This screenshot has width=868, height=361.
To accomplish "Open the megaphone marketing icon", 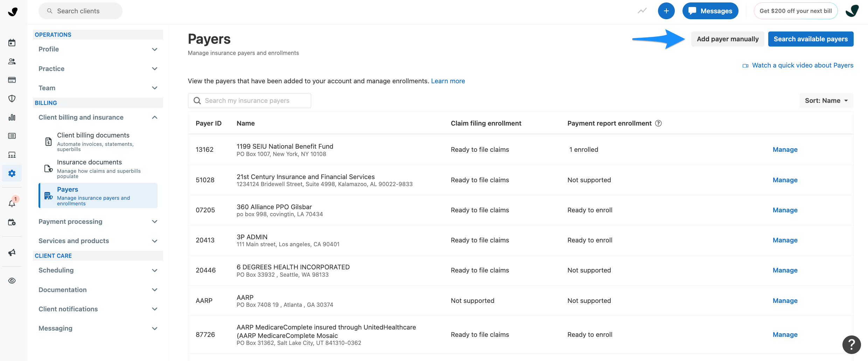I will (x=12, y=253).
